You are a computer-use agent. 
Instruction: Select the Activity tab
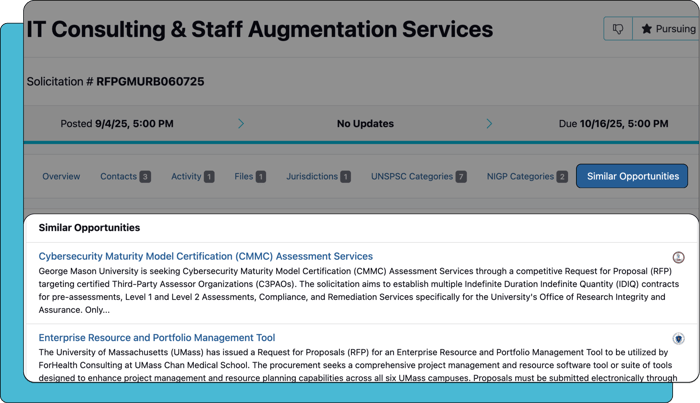[192, 177]
